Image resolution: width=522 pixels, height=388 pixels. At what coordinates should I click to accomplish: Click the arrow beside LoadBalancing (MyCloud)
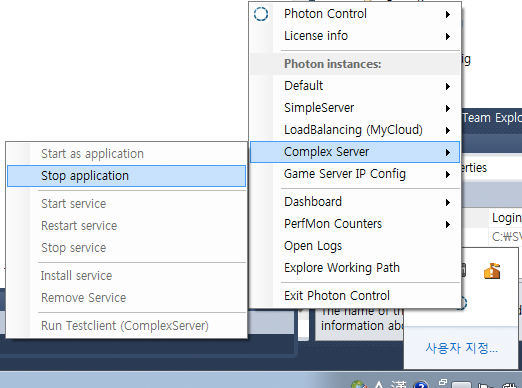point(448,130)
